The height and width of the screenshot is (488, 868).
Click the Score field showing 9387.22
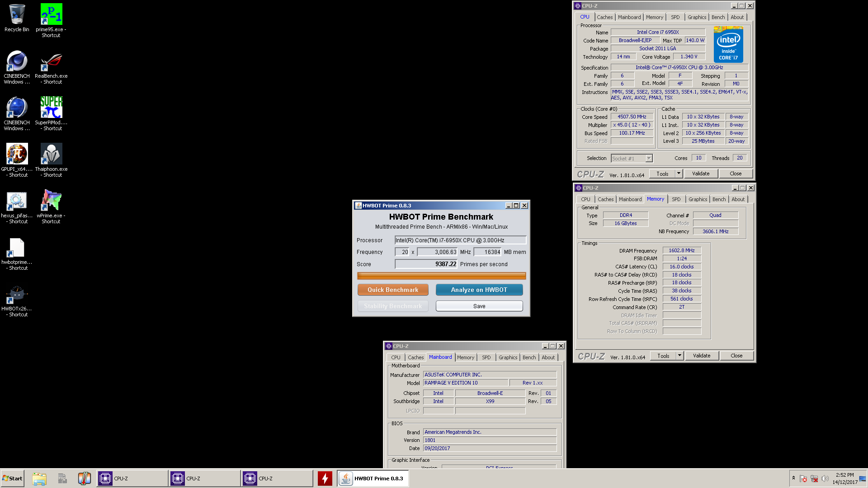(x=426, y=264)
